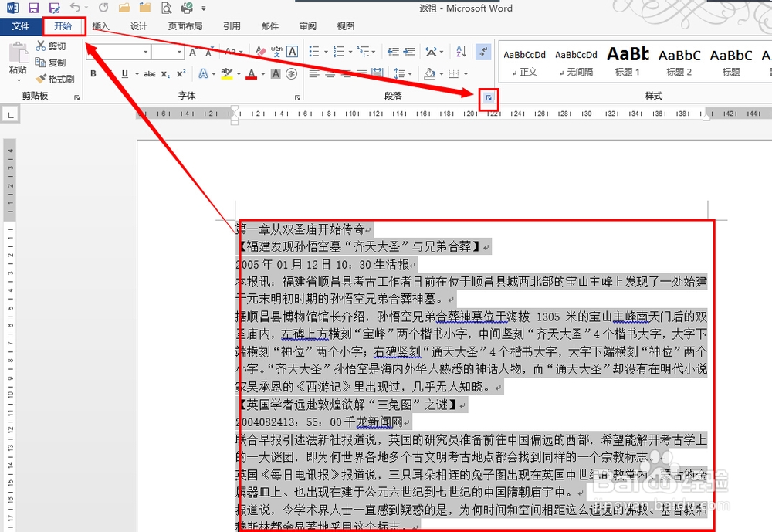Click the font name input field
The height and width of the screenshot is (532, 772).
pos(116,52)
